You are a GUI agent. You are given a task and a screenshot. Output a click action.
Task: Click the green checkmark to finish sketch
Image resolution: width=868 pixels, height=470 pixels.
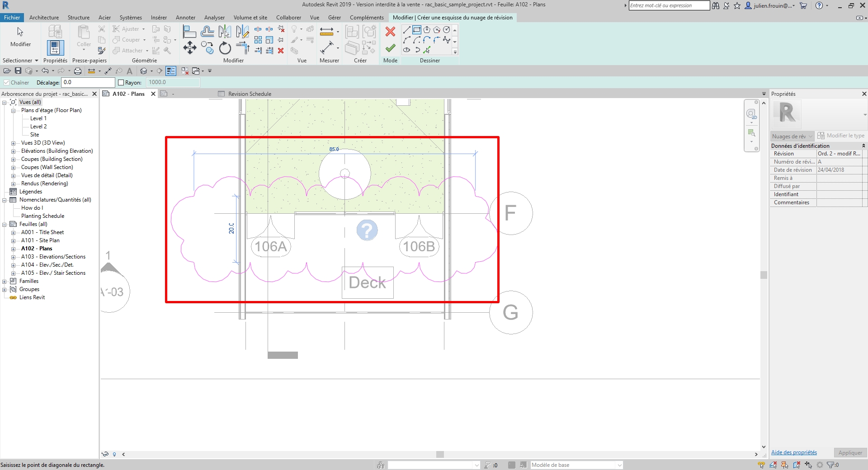point(390,48)
